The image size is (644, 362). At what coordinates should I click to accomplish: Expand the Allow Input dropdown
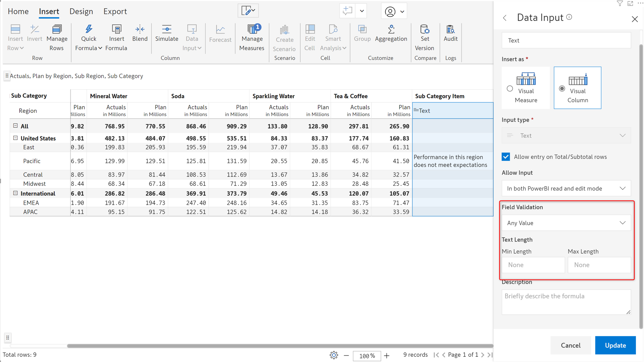[x=566, y=189]
